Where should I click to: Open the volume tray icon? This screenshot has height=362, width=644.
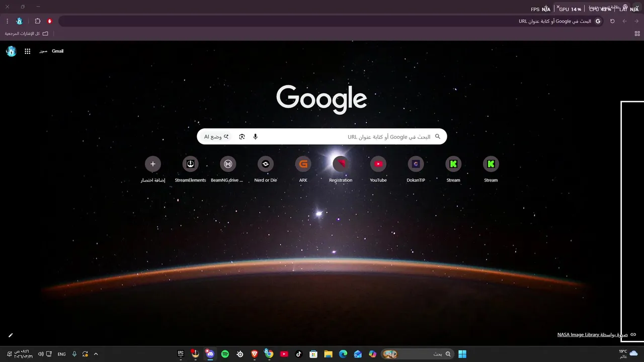[41, 354]
